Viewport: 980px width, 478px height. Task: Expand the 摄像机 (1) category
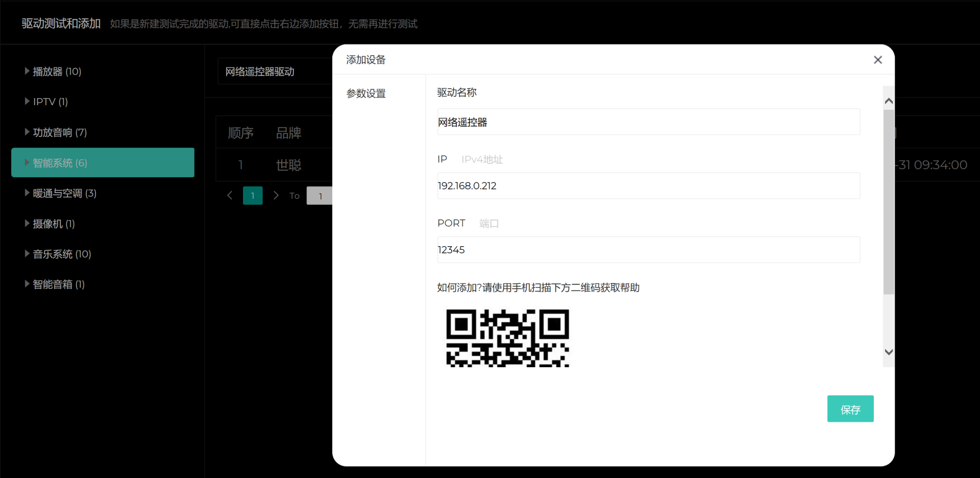[x=27, y=223]
